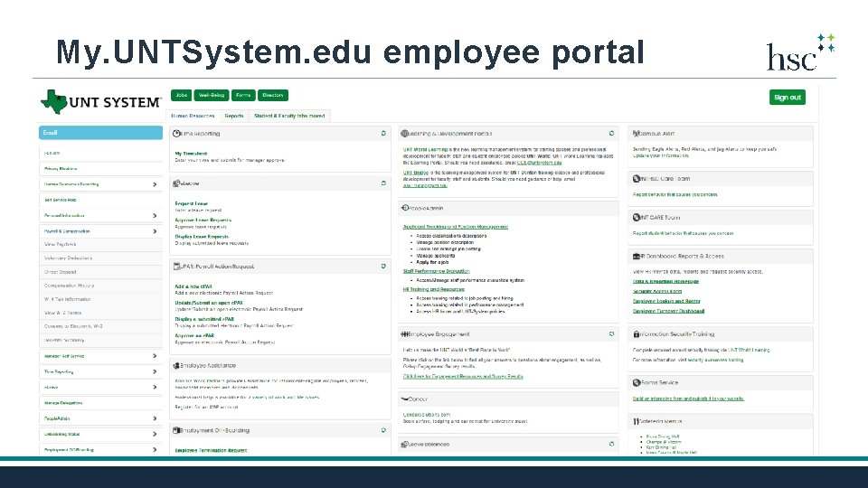Refresh the eLeave panel
Screen dimensions: 868x488
pos(383,183)
